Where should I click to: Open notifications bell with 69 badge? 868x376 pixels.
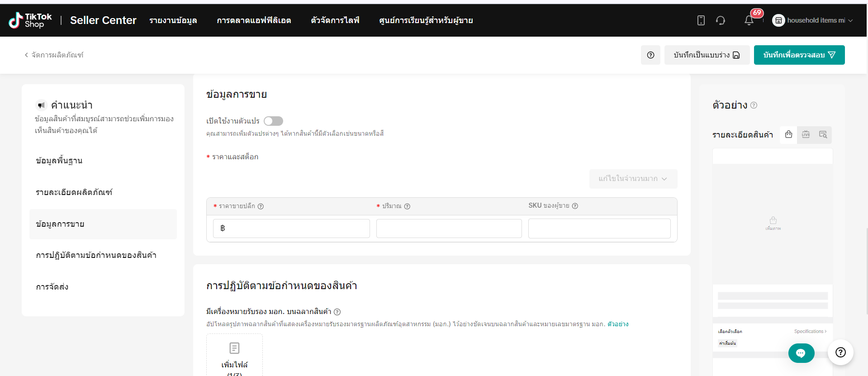point(749,20)
